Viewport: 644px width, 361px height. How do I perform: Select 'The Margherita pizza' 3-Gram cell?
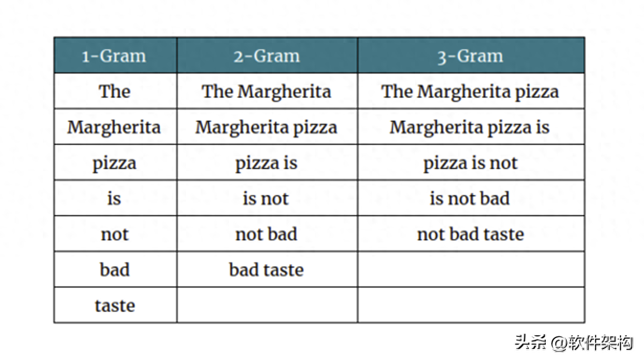coord(471,91)
